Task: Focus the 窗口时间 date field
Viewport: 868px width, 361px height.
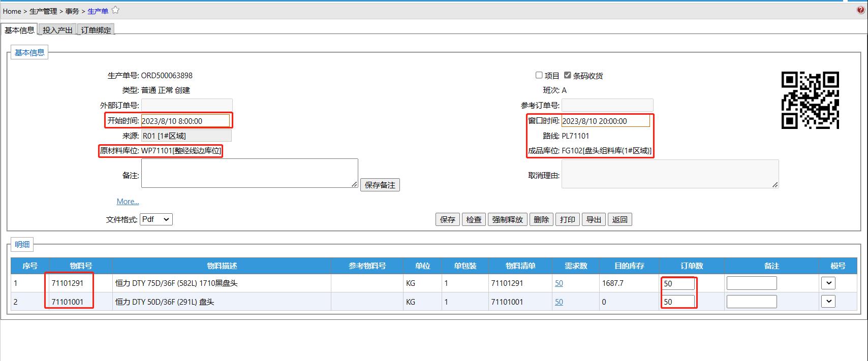Action: point(606,121)
